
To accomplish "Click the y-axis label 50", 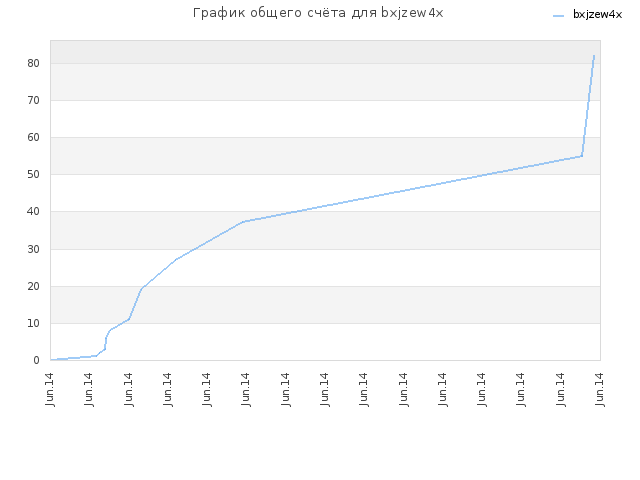I will tap(33, 175).
